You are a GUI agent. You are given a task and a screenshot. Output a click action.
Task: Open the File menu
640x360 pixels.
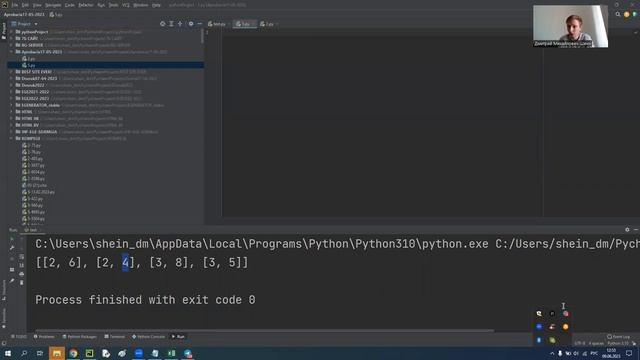click(15, 5)
